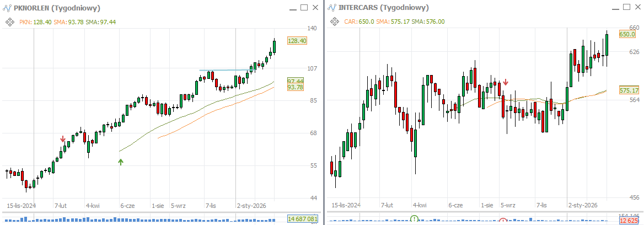Click the 626 price level on INTERCARS axis

point(635,52)
